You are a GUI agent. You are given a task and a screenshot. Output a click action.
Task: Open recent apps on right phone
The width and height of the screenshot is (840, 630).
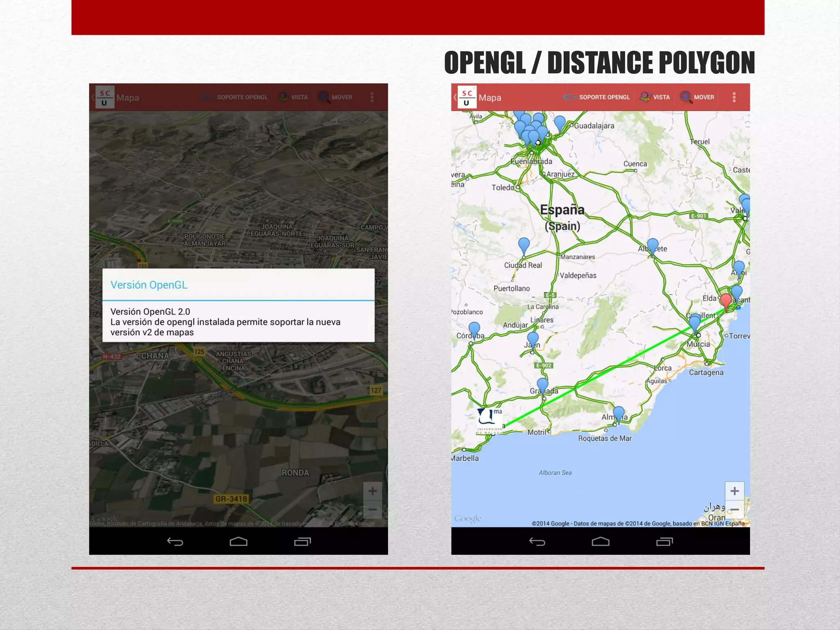(664, 542)
